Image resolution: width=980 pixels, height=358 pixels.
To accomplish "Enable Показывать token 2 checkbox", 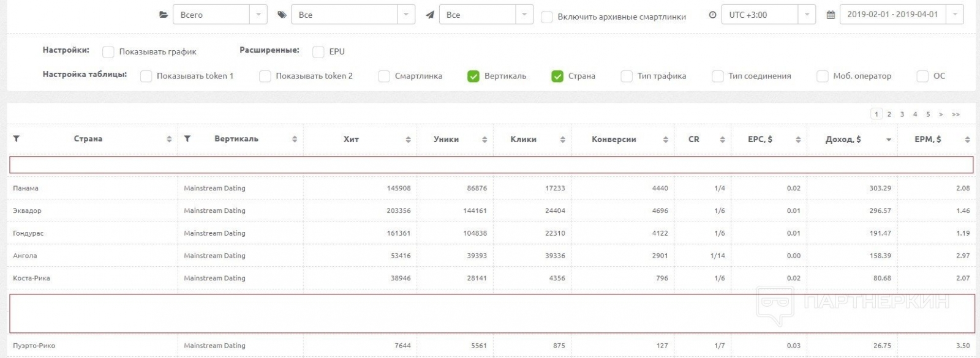I will coord(265,76).
